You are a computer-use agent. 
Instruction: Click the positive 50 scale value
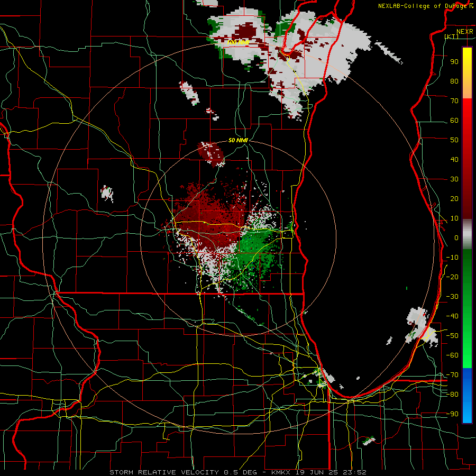454,140
